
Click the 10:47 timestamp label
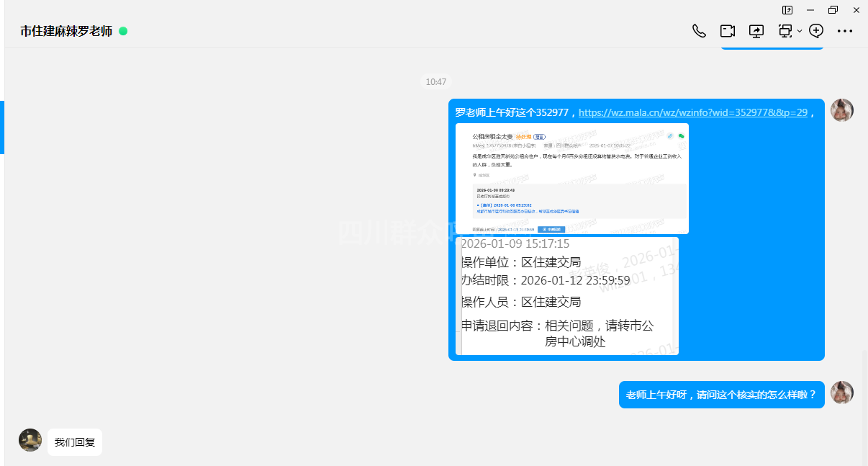tap(435, 82)
